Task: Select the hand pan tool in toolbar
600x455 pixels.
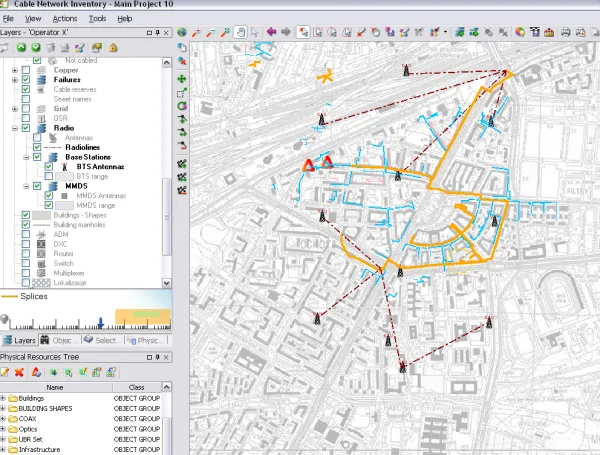Action: 240,32
